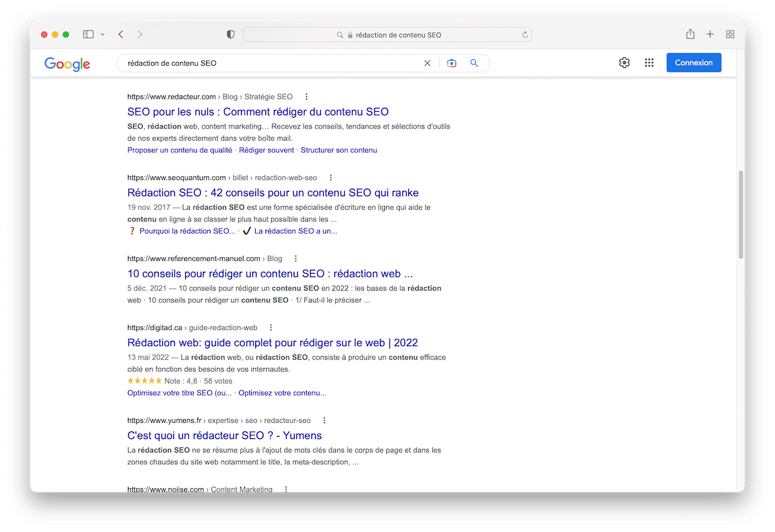
Task: Click the Connexion sign-in button
Action: [694, 63]
